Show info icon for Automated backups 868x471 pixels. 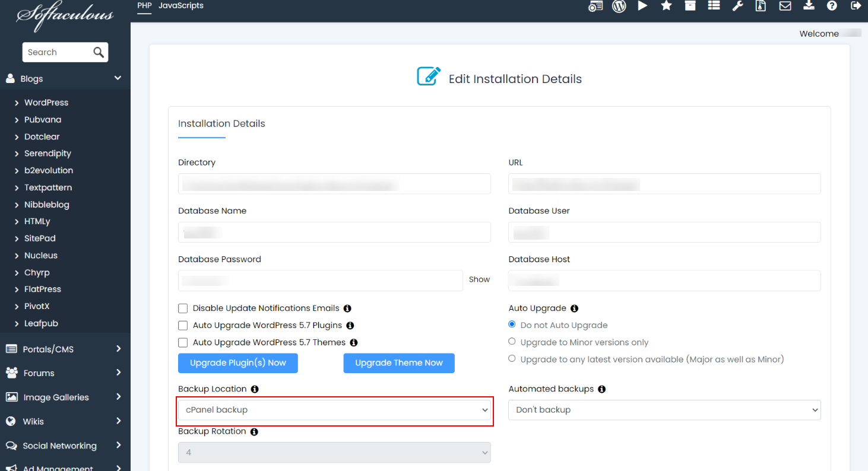(601, 389)
